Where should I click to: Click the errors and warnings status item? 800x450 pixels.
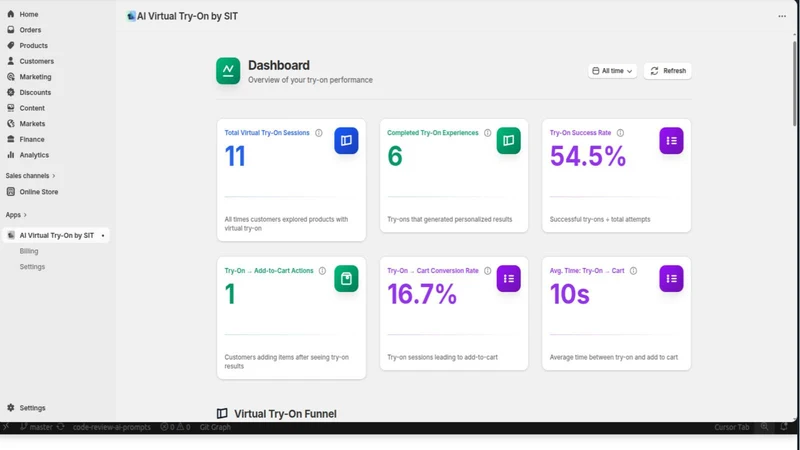tap(175, 427)
